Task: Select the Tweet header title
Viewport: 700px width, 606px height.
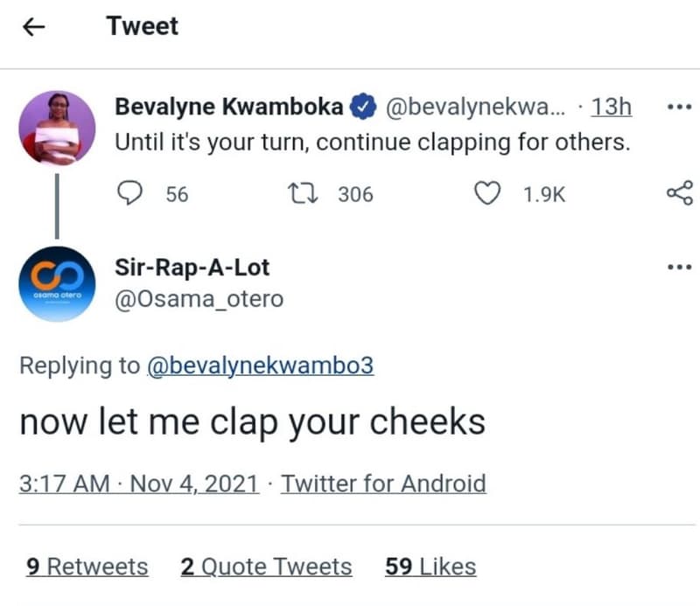Action: tap(142, 26)
